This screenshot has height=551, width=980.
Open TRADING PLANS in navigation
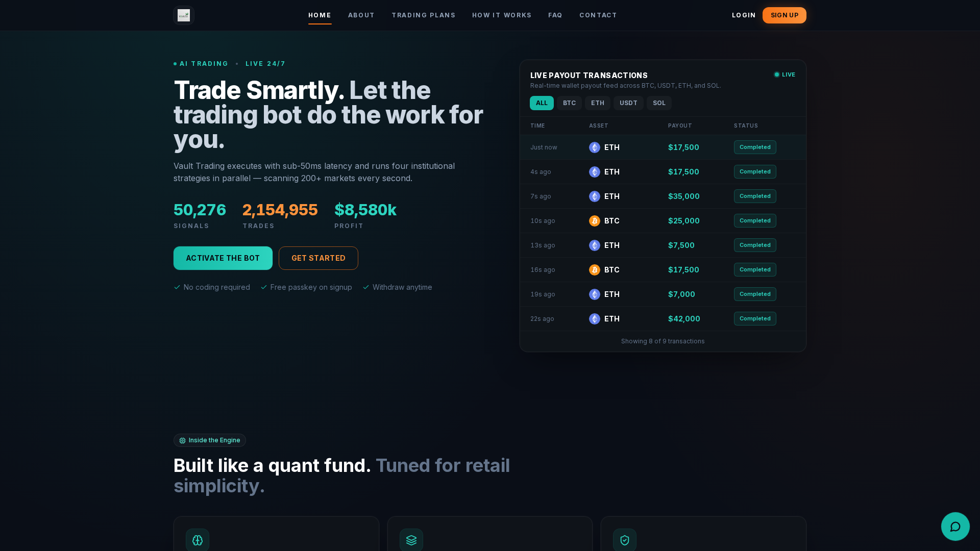pyautogui.click(x=424, y=15)
